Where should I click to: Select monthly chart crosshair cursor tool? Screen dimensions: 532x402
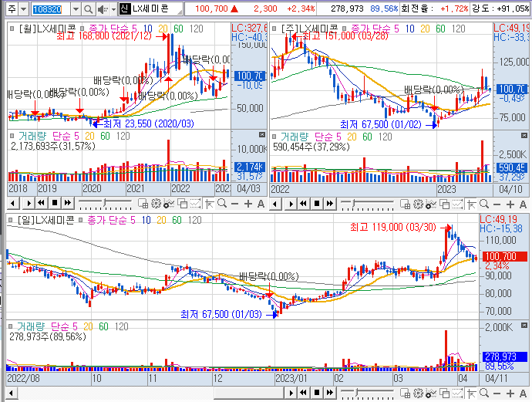(210, 204)
